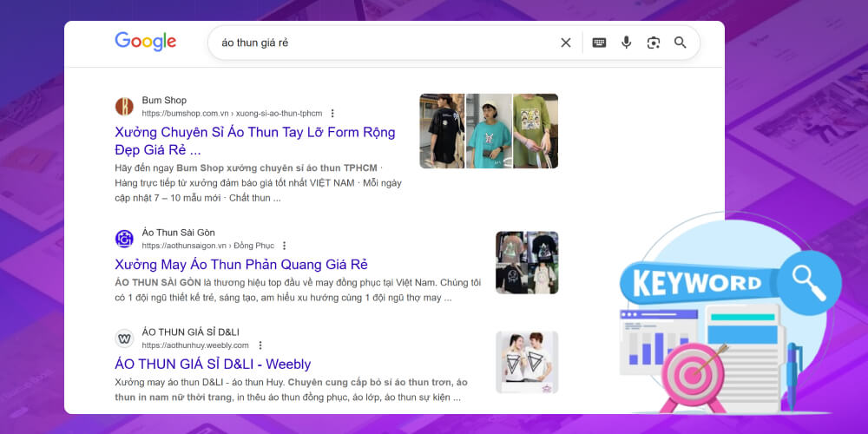Click snippet starting Xưởng may áo thun D&LI
Screen dimensions: 868x434
(x=291, y=390)
